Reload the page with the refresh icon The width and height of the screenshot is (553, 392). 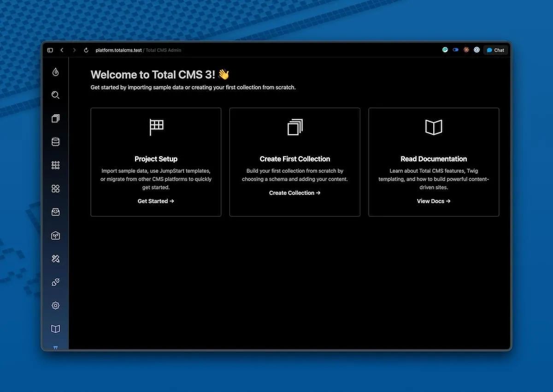86,50
